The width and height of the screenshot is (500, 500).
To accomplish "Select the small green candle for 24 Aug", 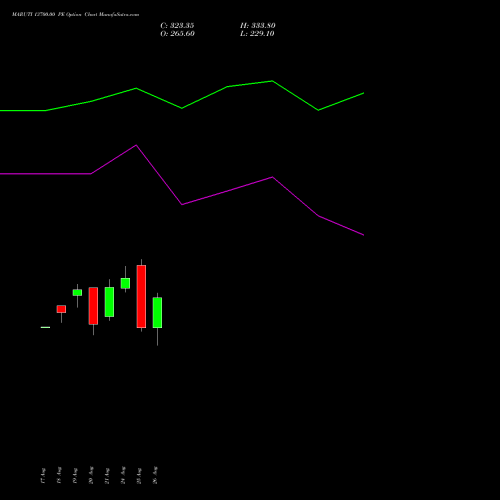I will pos(125,283).
